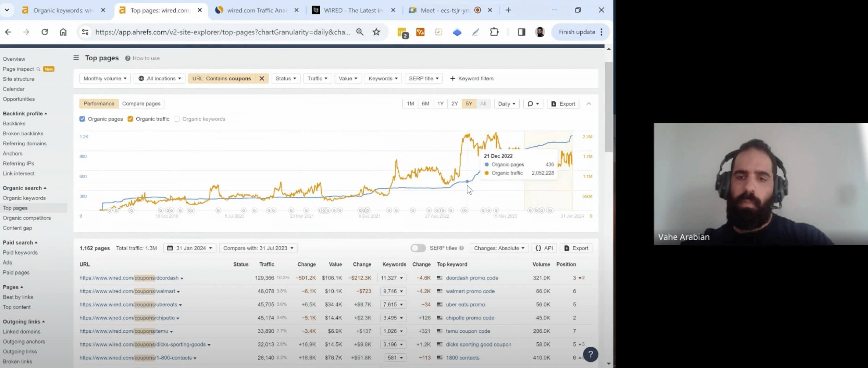Enable the Organic keywords checkbox
The width and height of the screenshot is (868, 368).
[x=177, y=119]
